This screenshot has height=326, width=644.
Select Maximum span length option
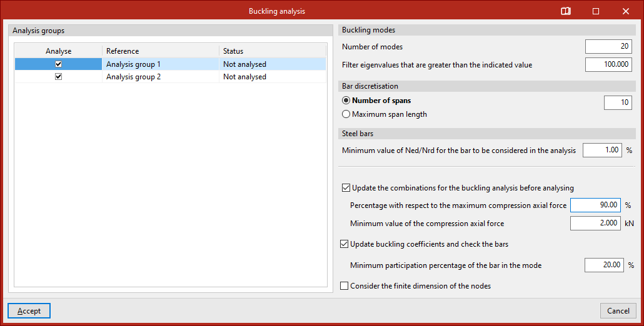click(346, 114)
